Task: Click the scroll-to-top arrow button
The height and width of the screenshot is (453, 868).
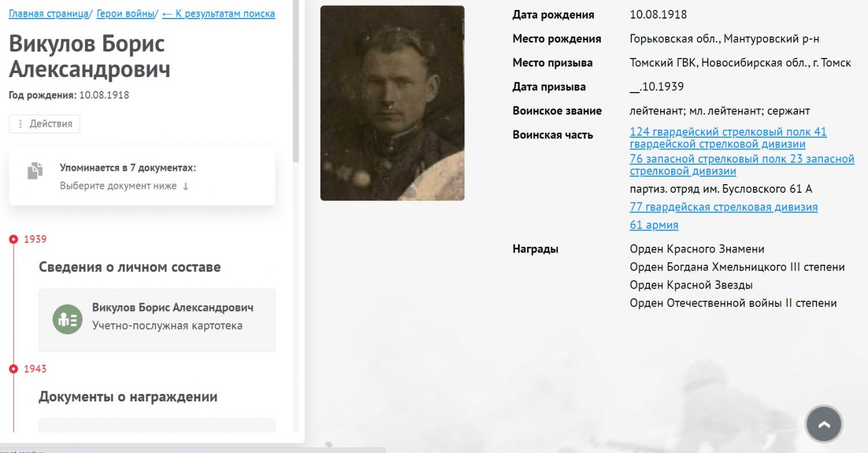Action: 824,424
